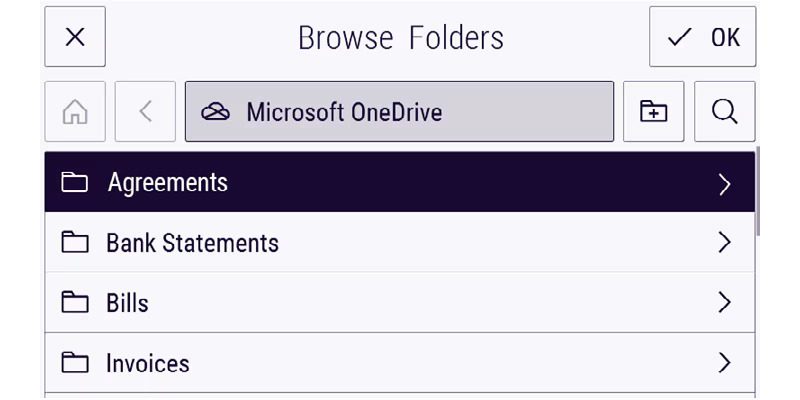Click the Invoices folder icon
The image size is (800, 400).
click(x=75, y=363)
